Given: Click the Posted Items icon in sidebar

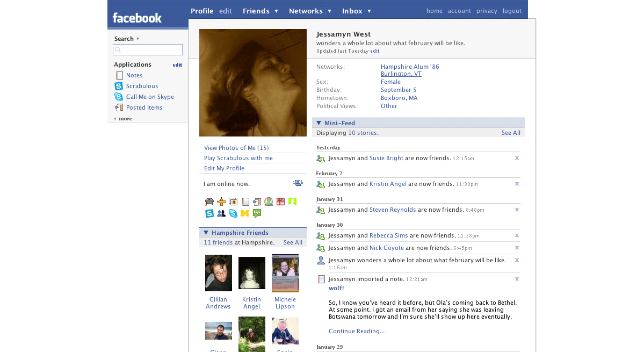Looking at the screenshot, I should click(119, 107).
